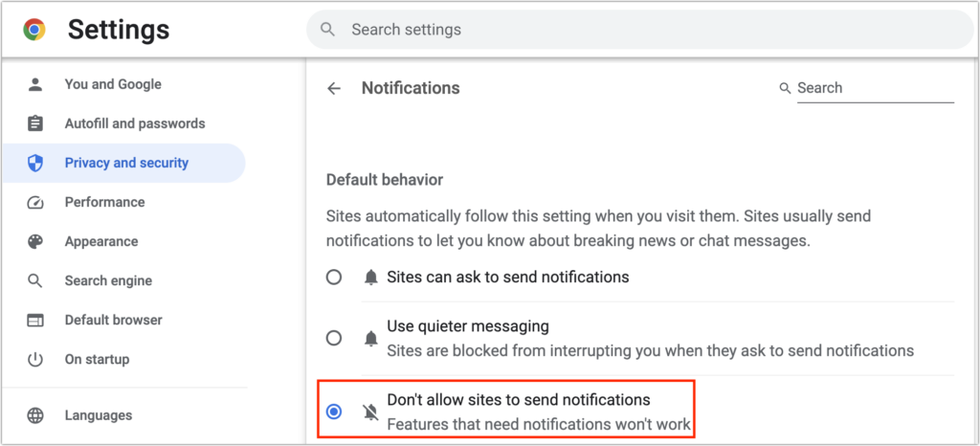Go to the Default browser section

click(x=113, y=320)
